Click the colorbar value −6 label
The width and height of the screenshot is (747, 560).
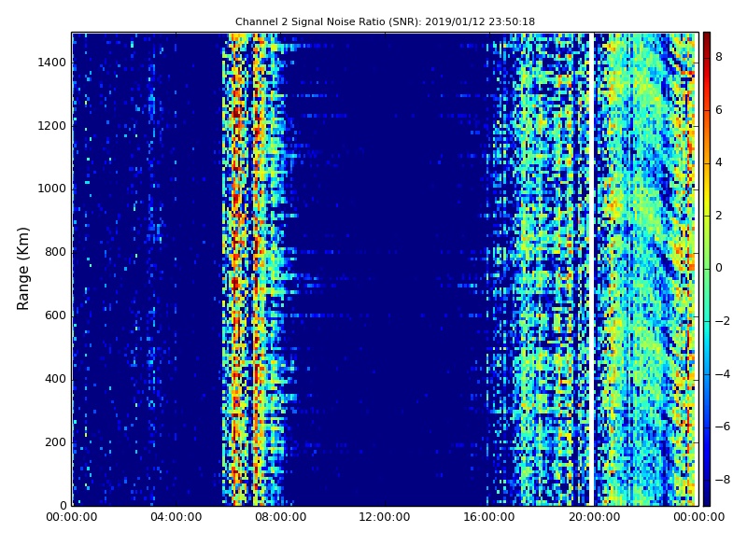[722, 427]
